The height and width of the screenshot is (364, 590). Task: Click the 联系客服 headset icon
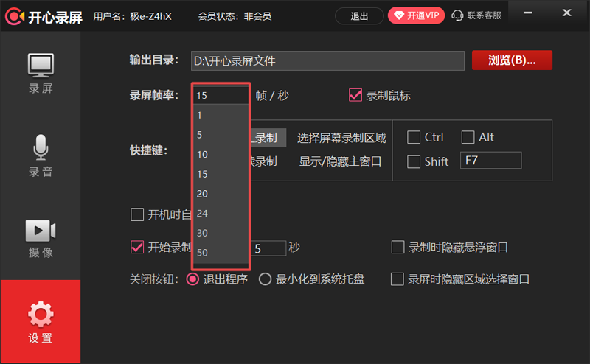[457, 15]
